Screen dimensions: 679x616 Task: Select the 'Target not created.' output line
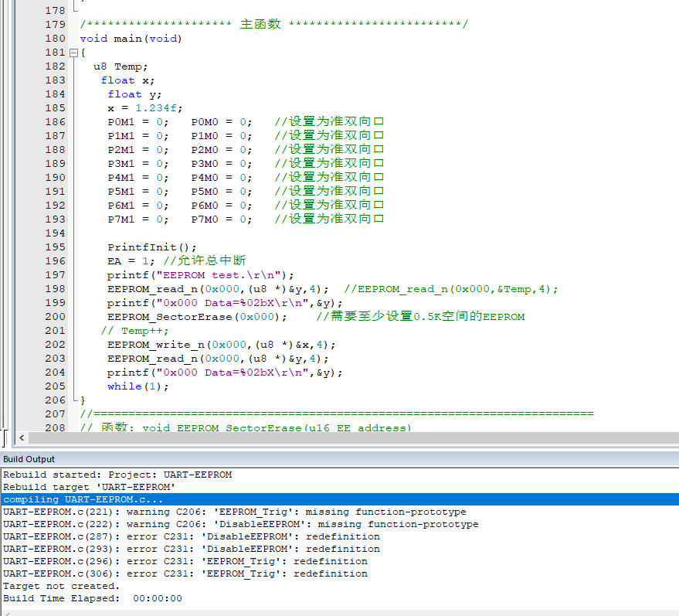61,586
